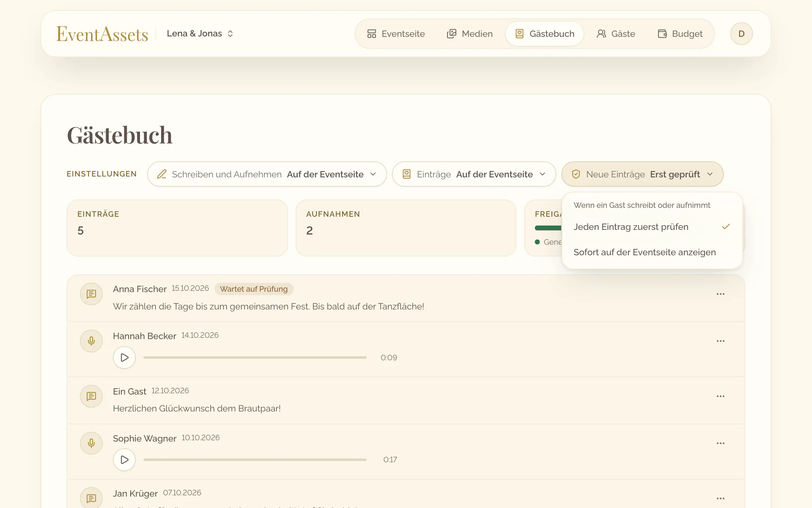
Task: Seek within Sophie Wagner's audio progress bar
Action: click(x=255, y=460)
